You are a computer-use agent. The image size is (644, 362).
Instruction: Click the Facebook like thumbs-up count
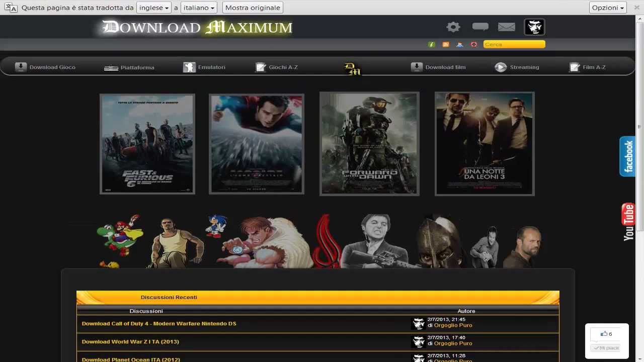(x=606, y=334)
